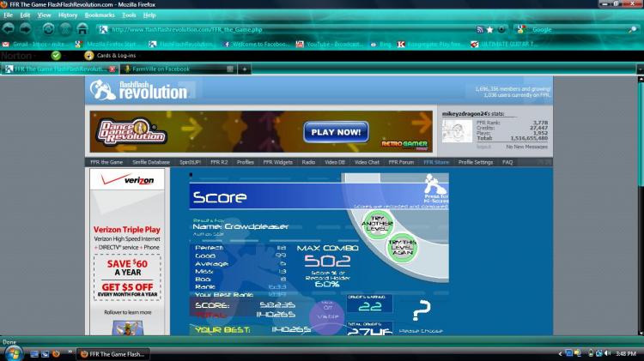Screen dimensions: 644x361
Task: Click the Norton green checkmark icon
Action: 56,56
